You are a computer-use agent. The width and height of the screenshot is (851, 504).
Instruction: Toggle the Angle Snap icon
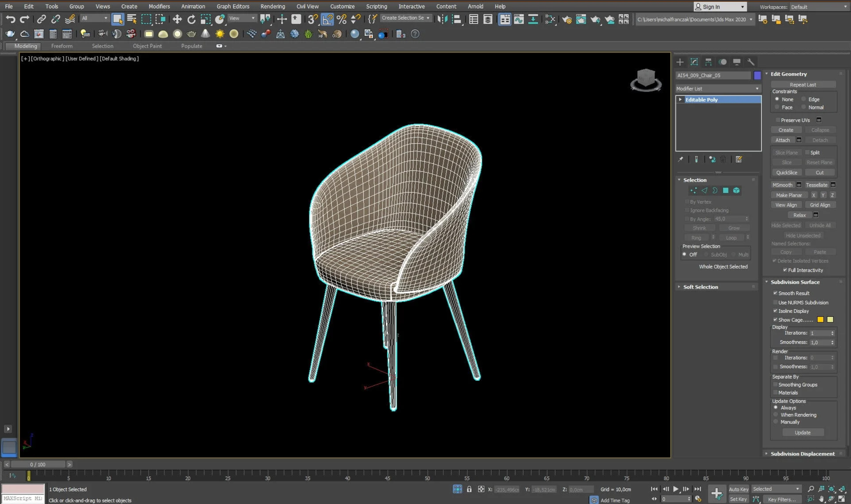327,19
